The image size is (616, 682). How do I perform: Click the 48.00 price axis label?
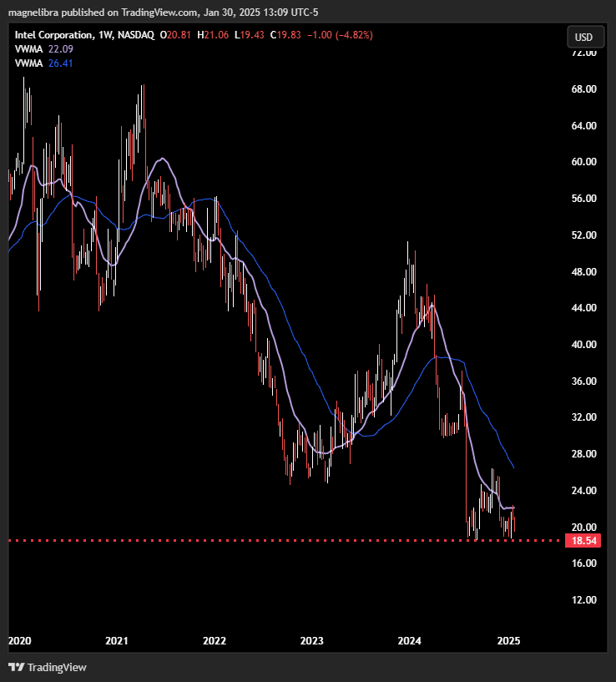(x=583, y=271)
